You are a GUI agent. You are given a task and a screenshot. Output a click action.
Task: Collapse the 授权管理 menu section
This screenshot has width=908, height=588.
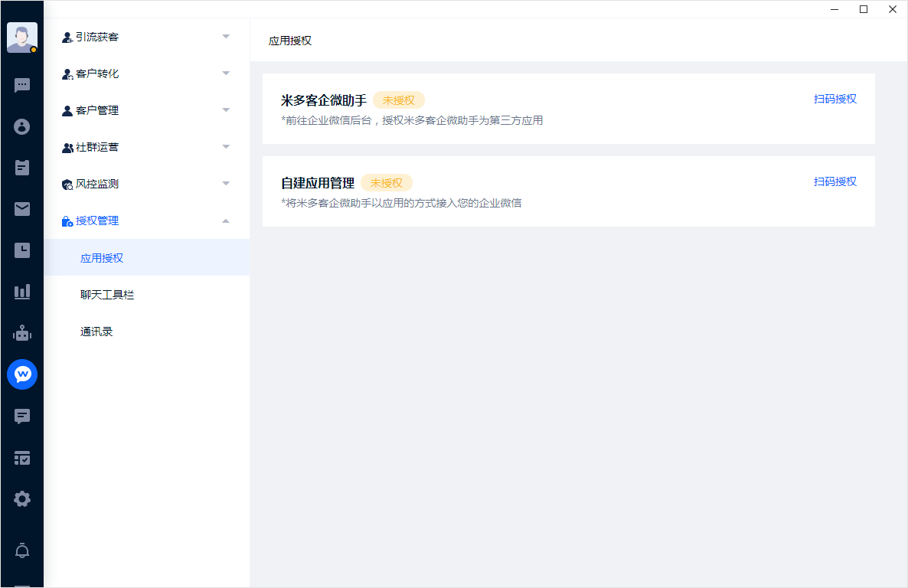point(145,220)
